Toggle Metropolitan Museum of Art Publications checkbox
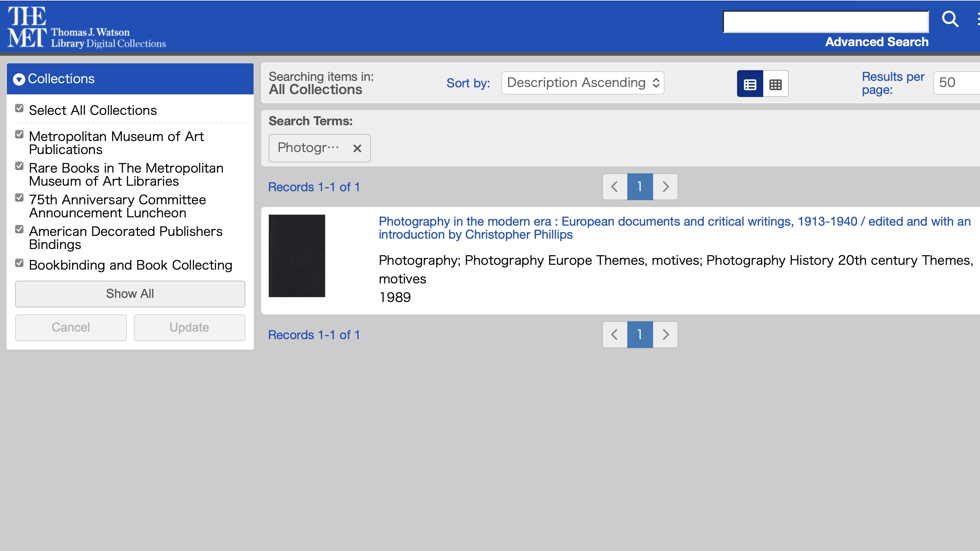980x551 pixels. click(19, 134)
